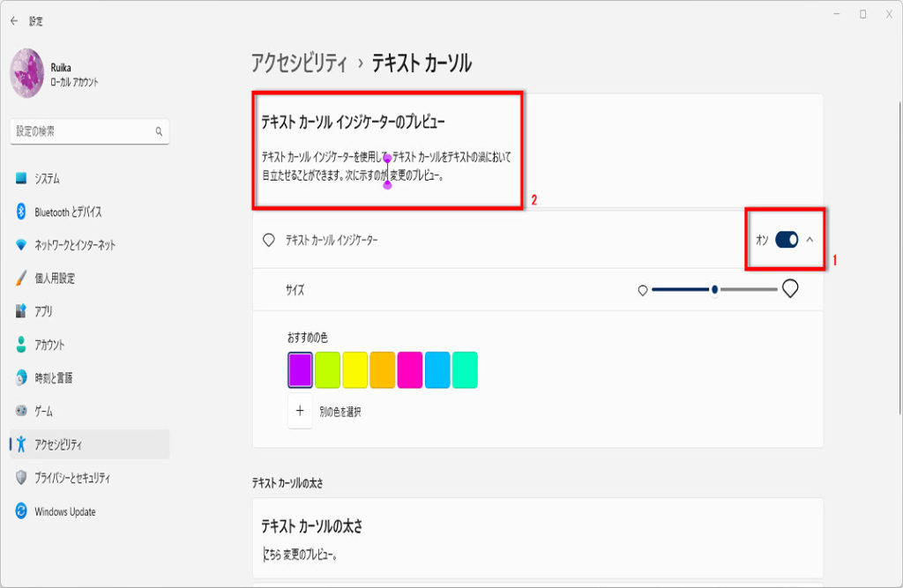Open Bluetooth とデバイス settings
The image size is (903, 588).
[67, 212]
